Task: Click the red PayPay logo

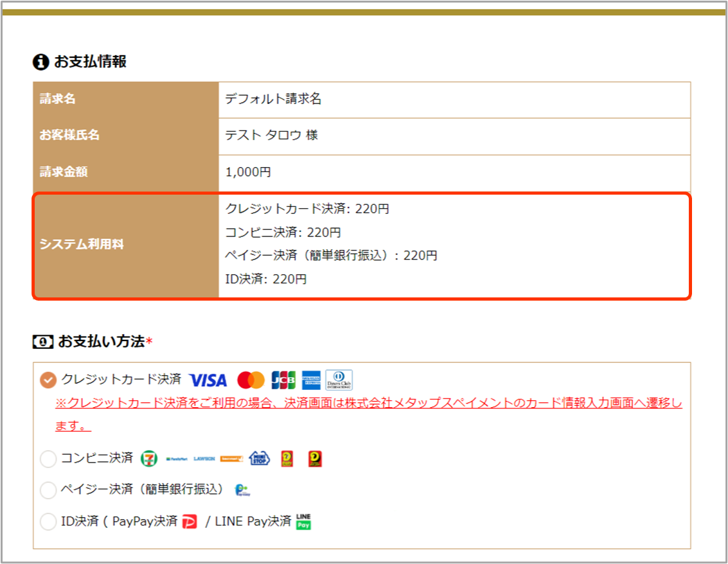Action: 190,522
